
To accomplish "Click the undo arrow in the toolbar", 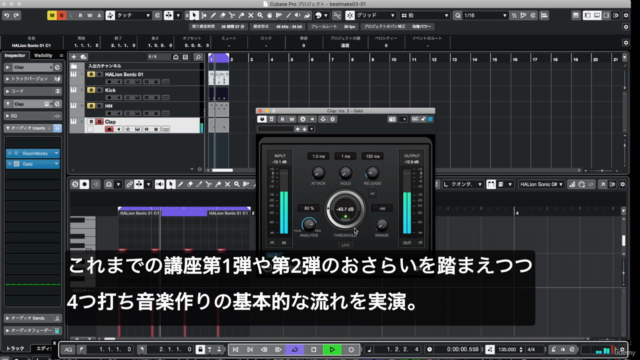I will (7, 16).
